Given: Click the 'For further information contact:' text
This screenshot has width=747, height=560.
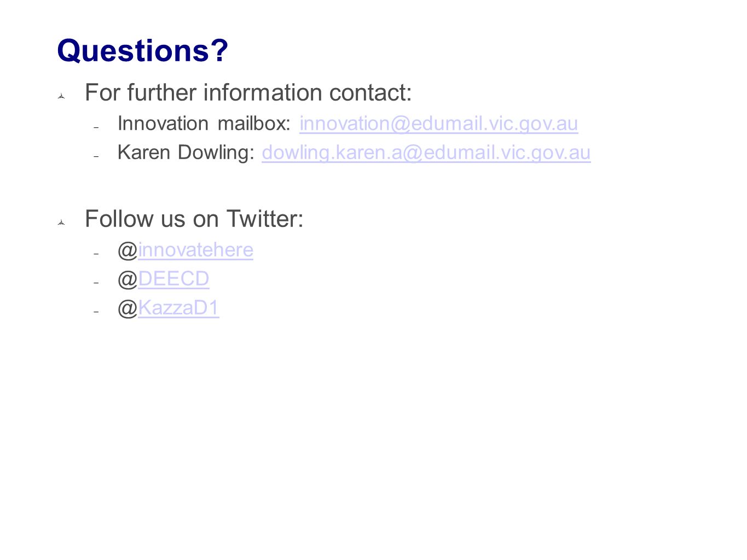Looking at the screenshot, I should 248,93.
